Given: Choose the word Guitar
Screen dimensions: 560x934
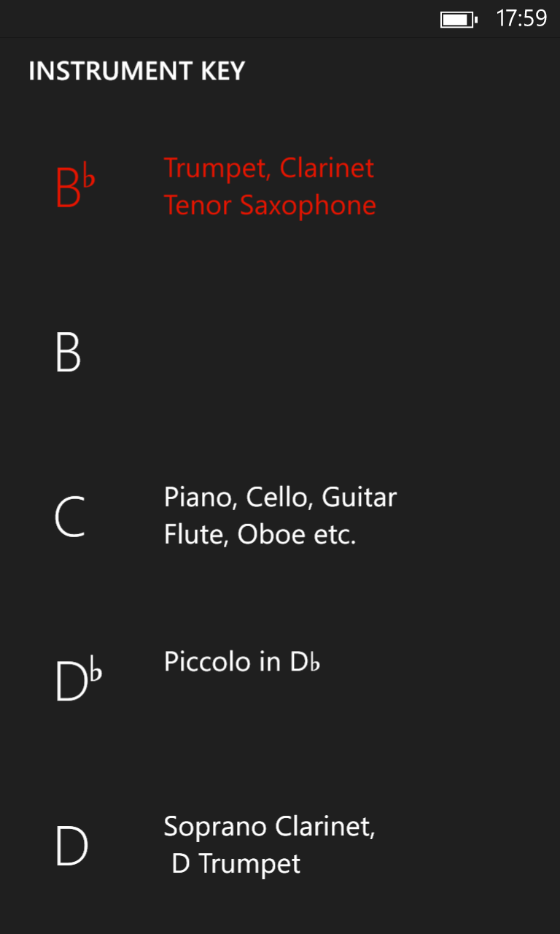Looking at the screenshot, I should tap(359, 498).
